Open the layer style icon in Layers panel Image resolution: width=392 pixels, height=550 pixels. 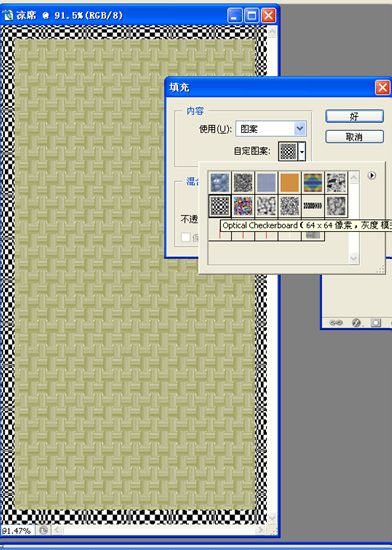pyautogui.click(x=356, y=322)
